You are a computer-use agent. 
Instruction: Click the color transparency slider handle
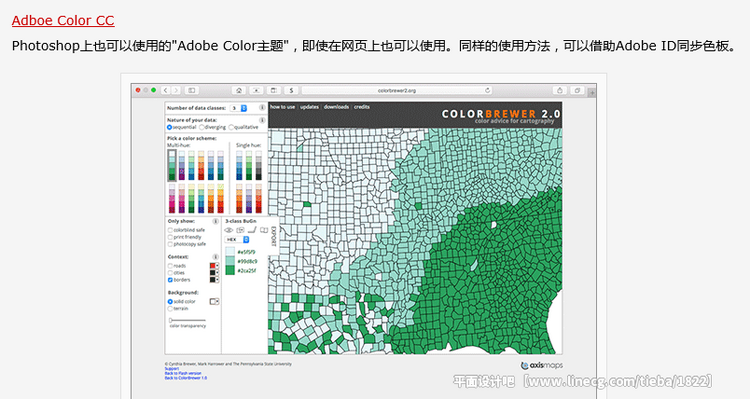(x=170, y=320)
